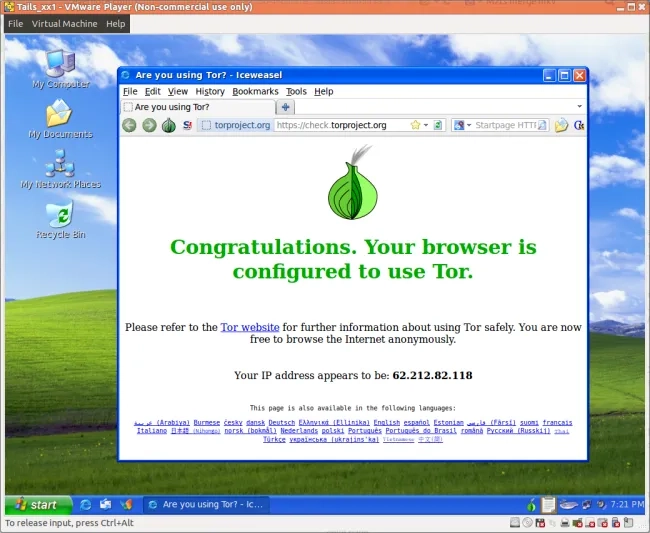This screenshot has height=533, width=650.
Task: Expand the URL history dropdown arrow
Action: (x=425, y=125)
